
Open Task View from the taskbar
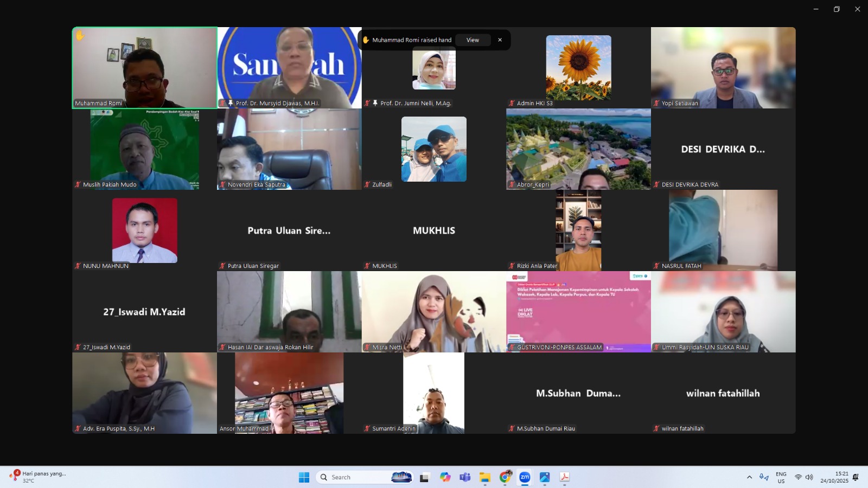425,477
